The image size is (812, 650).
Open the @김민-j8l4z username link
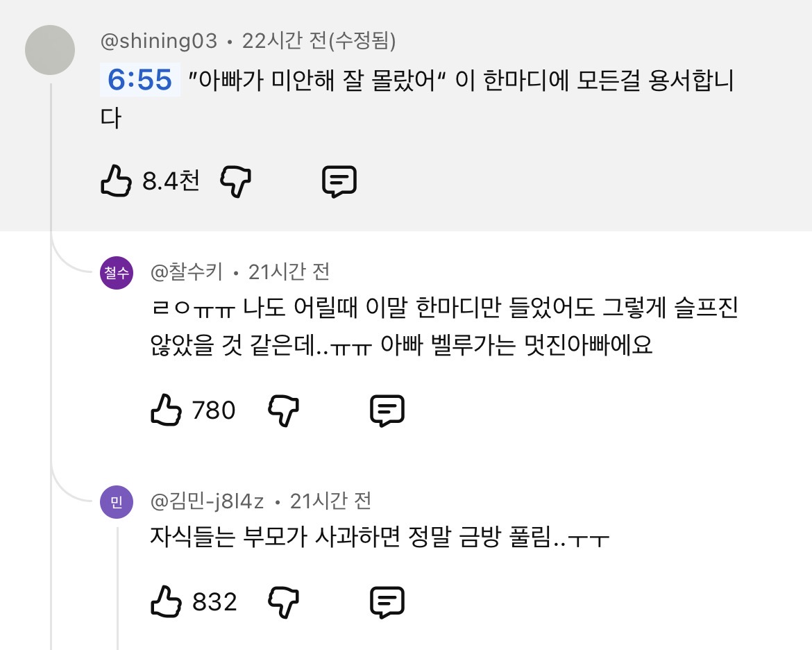pos(207,501)
